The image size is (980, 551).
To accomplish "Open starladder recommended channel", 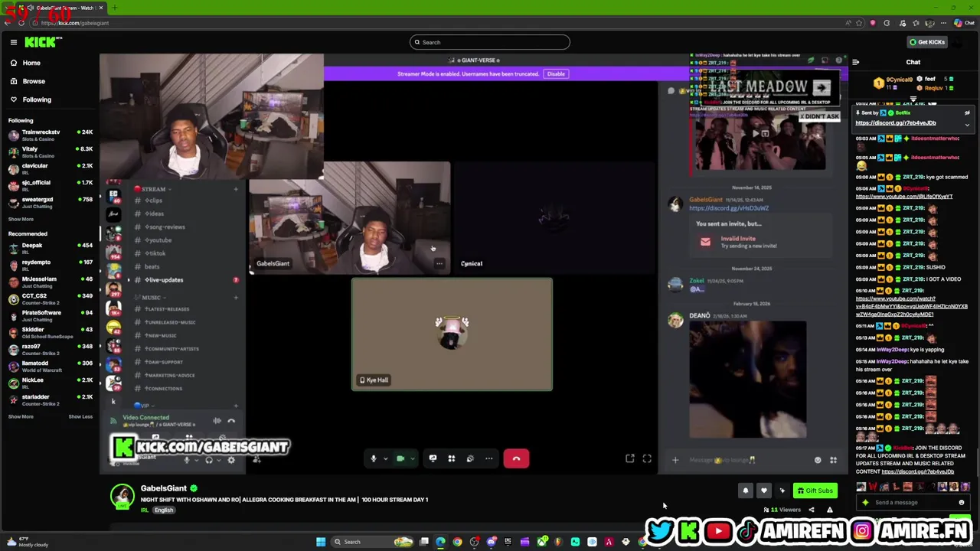I will click(50, 400).
